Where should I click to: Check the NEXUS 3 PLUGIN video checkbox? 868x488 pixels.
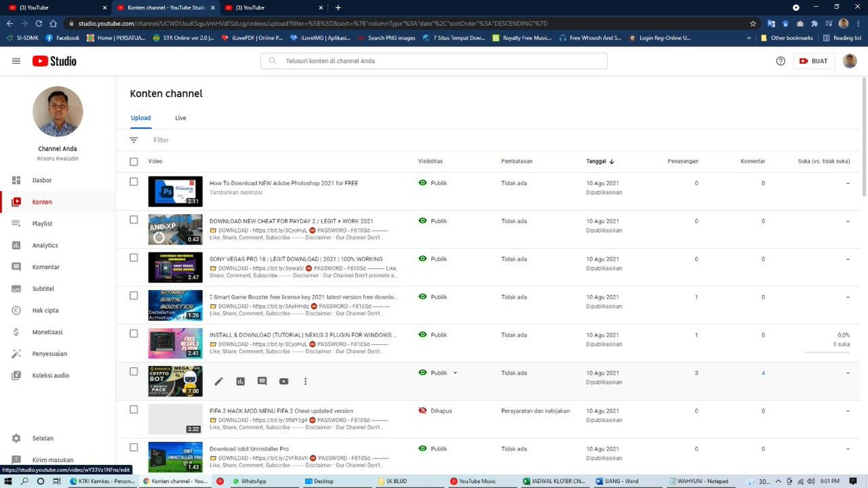click(x=134, y=333)
